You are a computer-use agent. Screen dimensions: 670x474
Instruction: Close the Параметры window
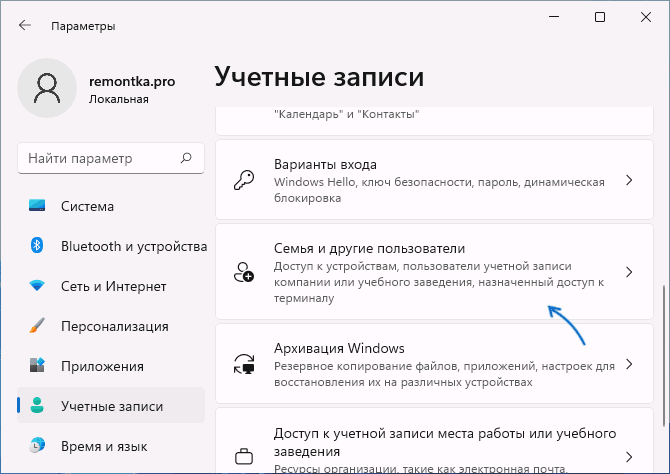(646, 17)
